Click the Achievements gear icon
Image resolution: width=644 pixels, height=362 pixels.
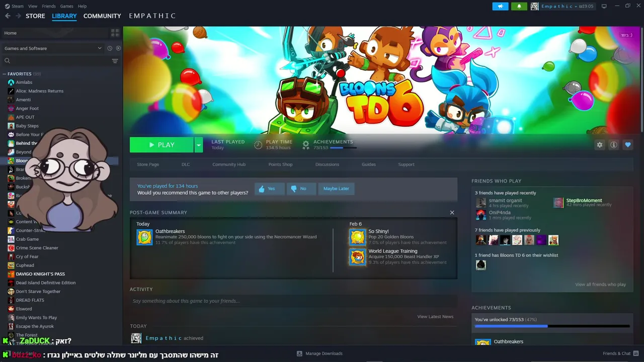click(305, 145)
